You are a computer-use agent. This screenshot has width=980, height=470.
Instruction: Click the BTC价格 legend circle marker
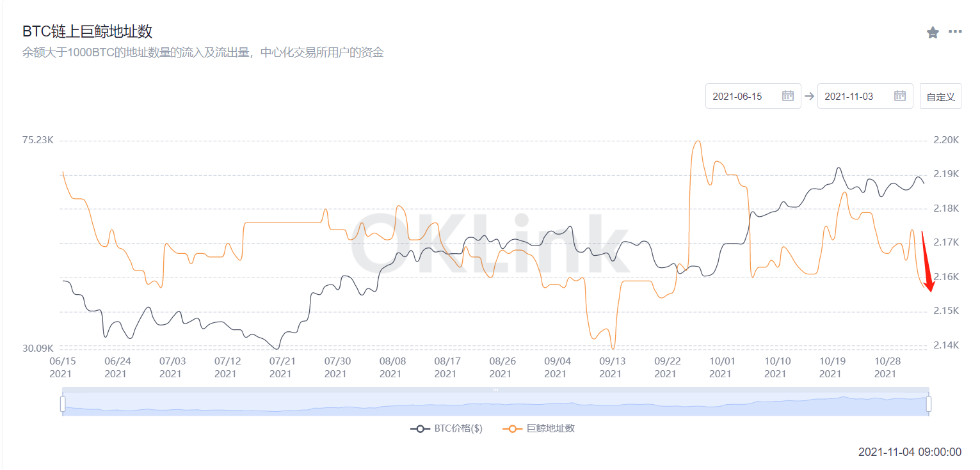(421, 428)
